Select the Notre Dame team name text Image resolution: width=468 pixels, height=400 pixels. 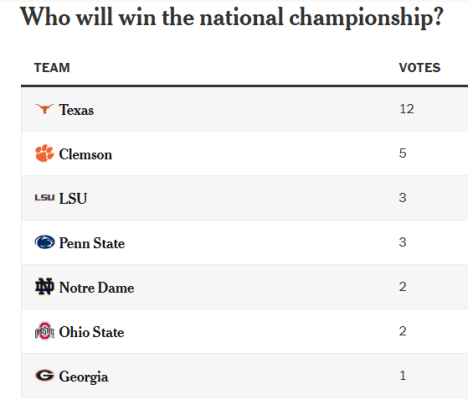click(97, 287)
